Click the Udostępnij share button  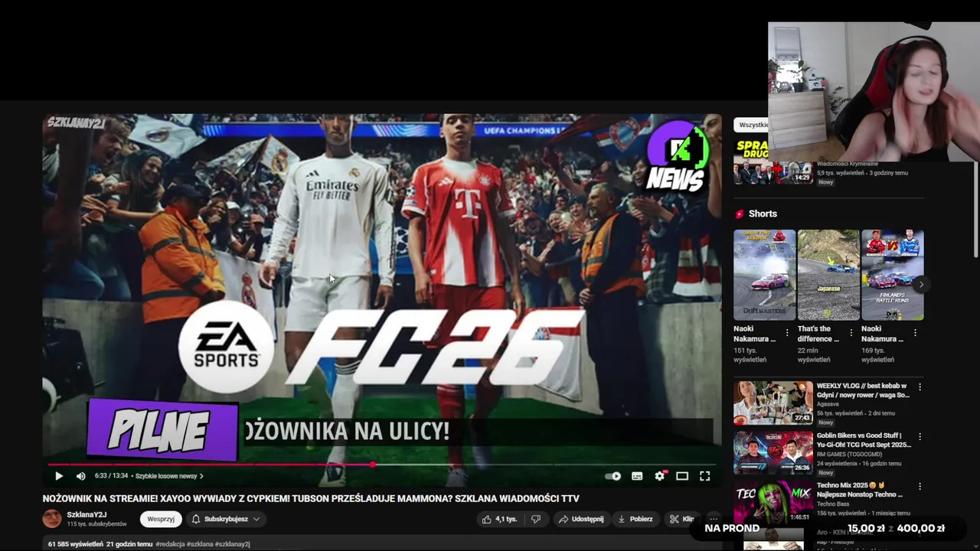580,519
